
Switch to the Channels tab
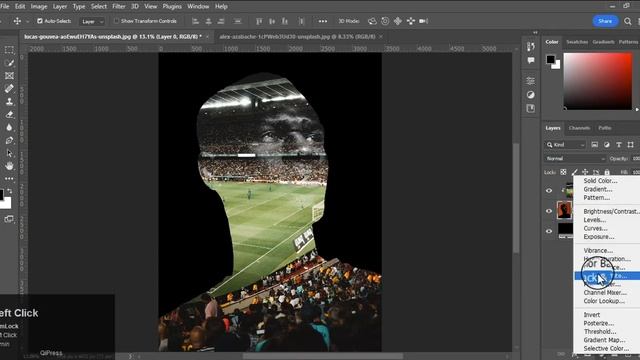579,128
